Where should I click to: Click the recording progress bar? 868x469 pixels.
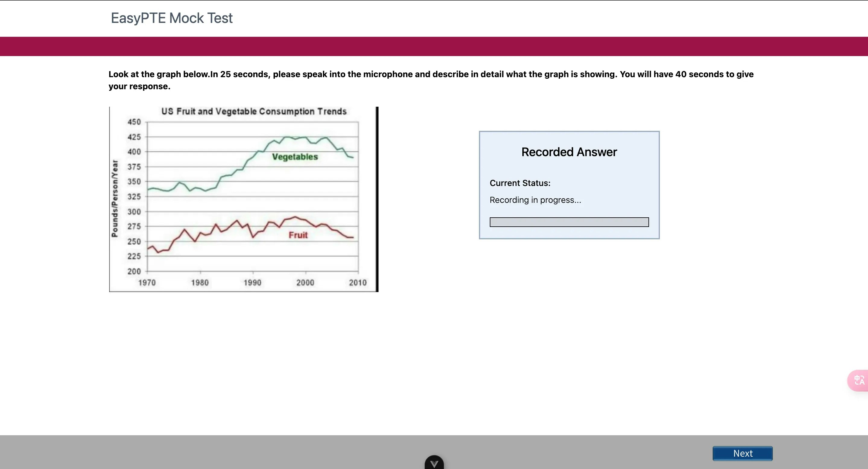569,222
